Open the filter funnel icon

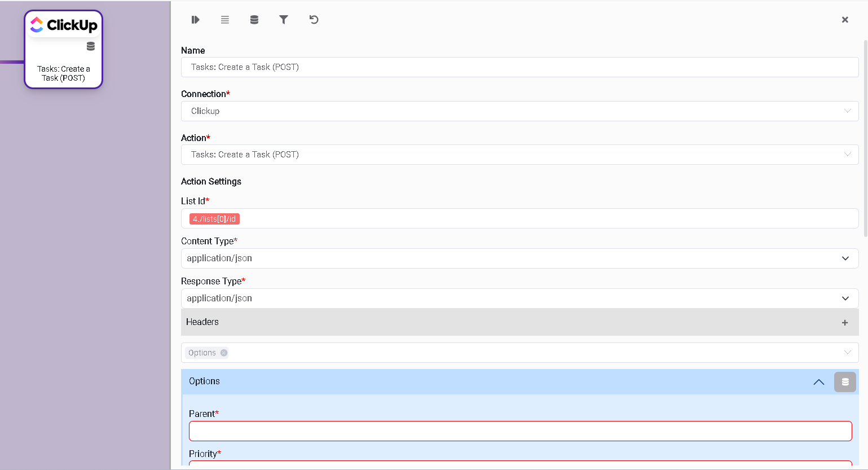coord(284,20)
